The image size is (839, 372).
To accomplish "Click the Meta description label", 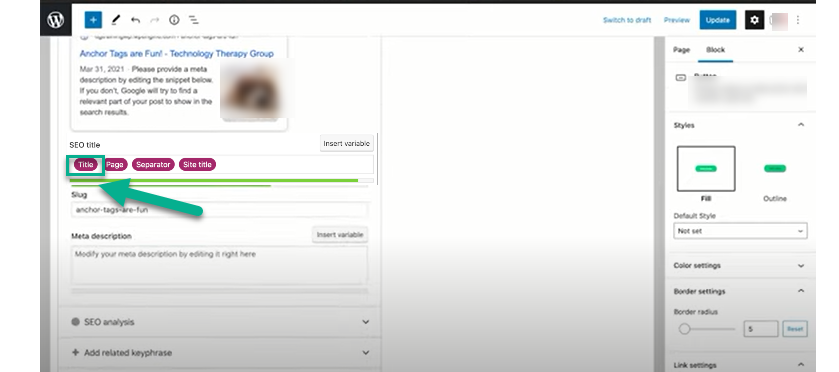I will (102, 236).
